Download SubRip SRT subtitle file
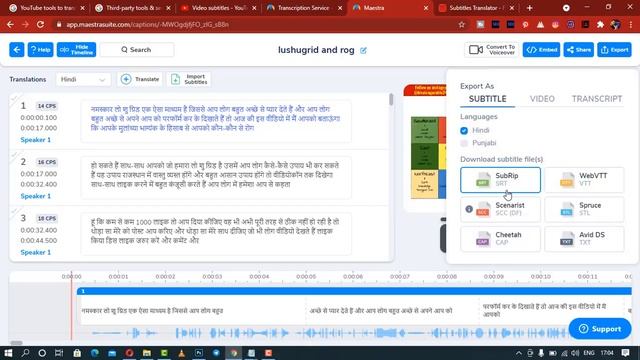The width and height of the screenshot is (640, 360). [x=500, y=180]
